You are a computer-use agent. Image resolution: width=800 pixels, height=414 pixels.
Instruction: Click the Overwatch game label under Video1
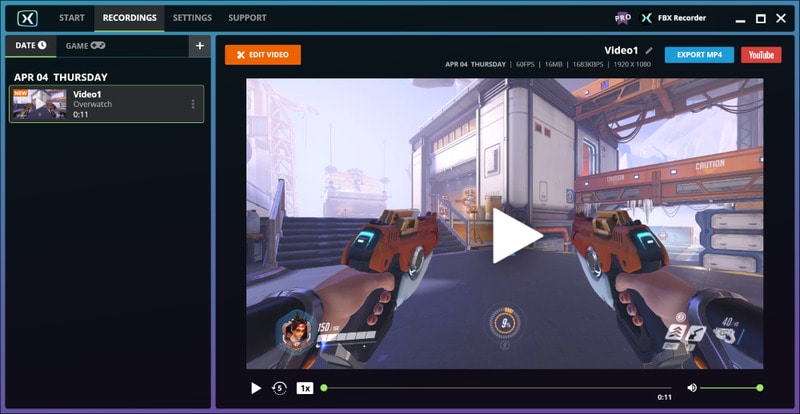click(x=92, y=104)
